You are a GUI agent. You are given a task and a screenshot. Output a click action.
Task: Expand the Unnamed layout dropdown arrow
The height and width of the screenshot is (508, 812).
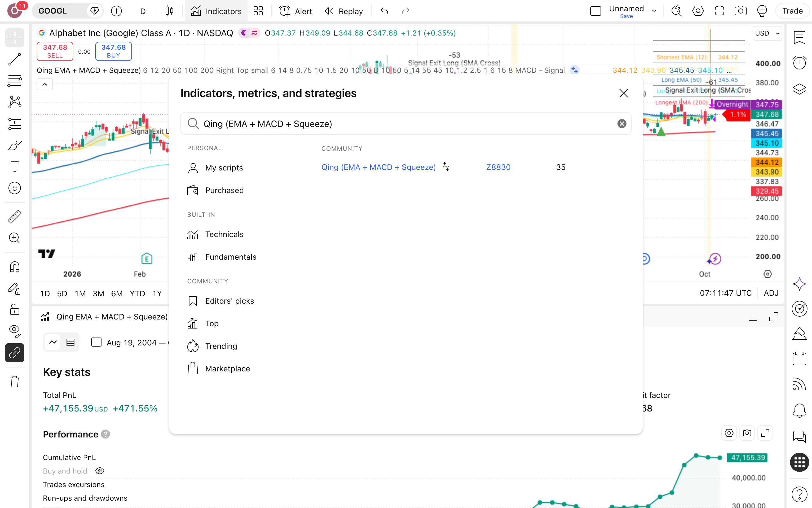tap(654, 11)
